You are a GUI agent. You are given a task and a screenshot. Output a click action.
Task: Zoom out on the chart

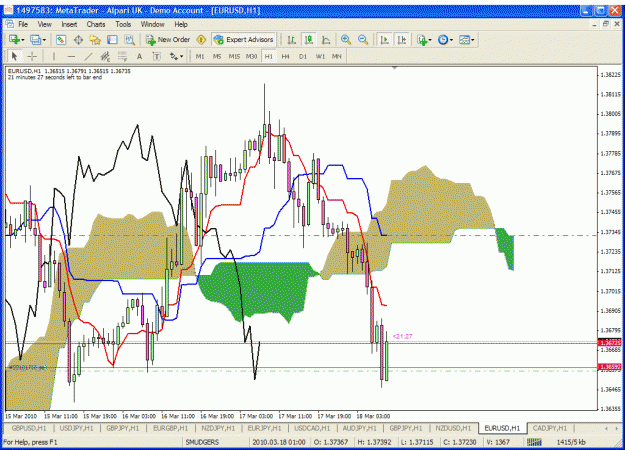tap(363, 40)
